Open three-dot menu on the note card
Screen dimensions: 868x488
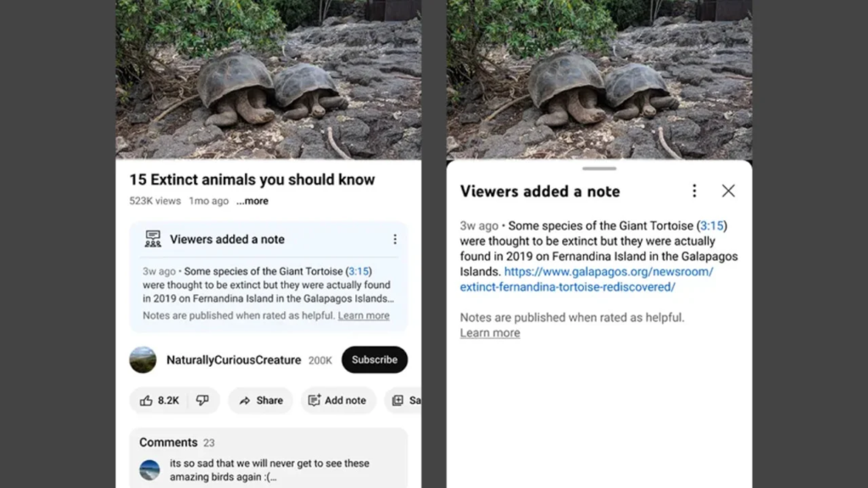[x=394, y=240]
